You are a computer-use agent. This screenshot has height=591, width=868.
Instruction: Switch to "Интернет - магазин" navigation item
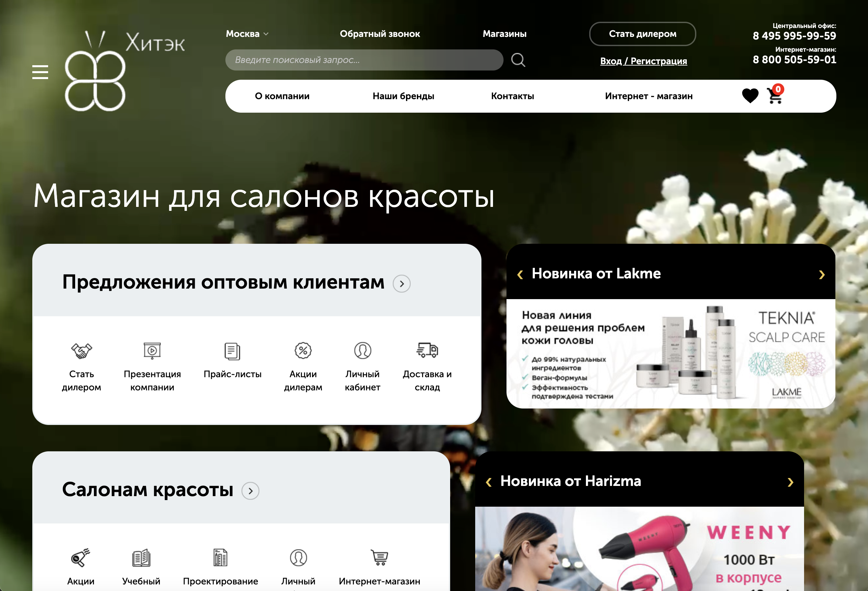pos(649,96)
